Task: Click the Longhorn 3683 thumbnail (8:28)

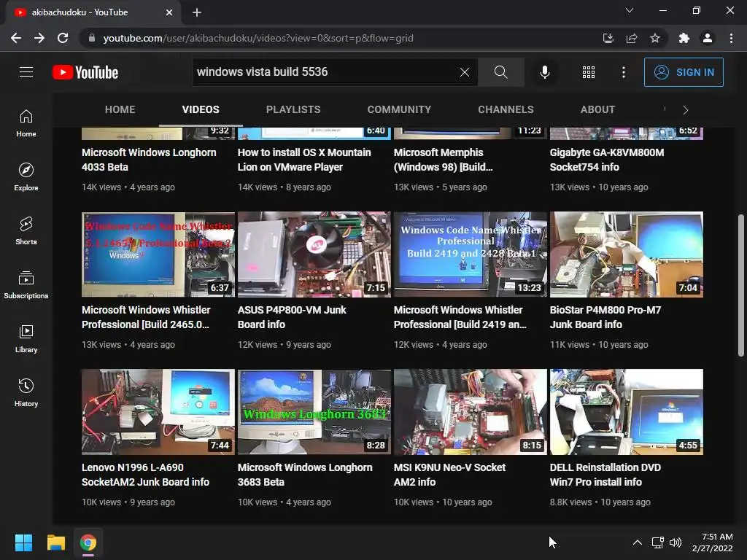Action: point(314,412)
